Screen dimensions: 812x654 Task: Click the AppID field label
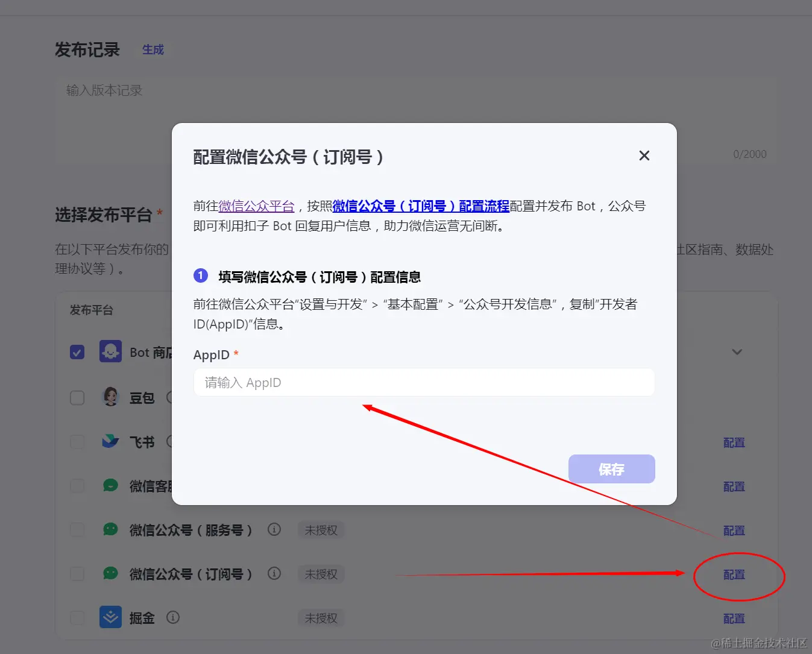tap(211, 355)
